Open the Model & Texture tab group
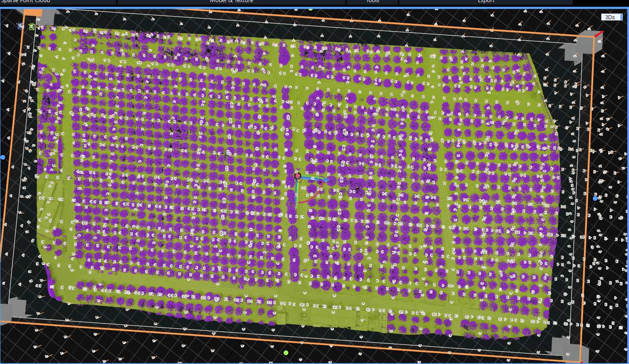This screenshot has width=629, height=364. click(232, 2)
